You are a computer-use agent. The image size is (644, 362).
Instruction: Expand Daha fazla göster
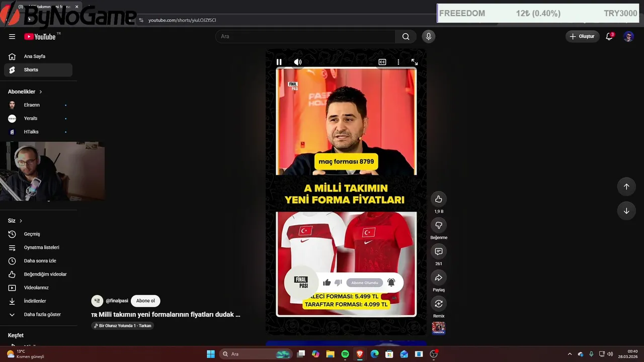(x=38, y=314)
